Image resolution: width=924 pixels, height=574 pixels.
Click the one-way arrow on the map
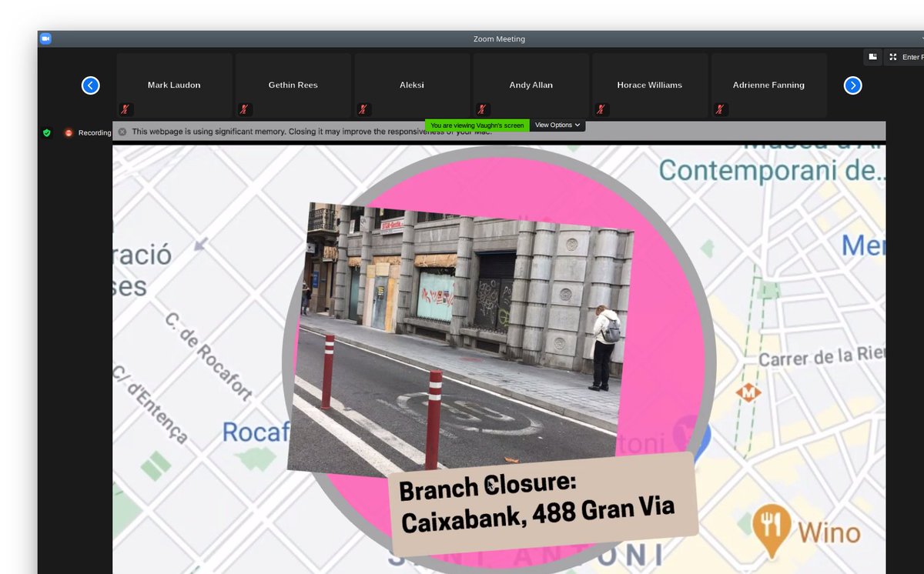[x=201, y=244]
